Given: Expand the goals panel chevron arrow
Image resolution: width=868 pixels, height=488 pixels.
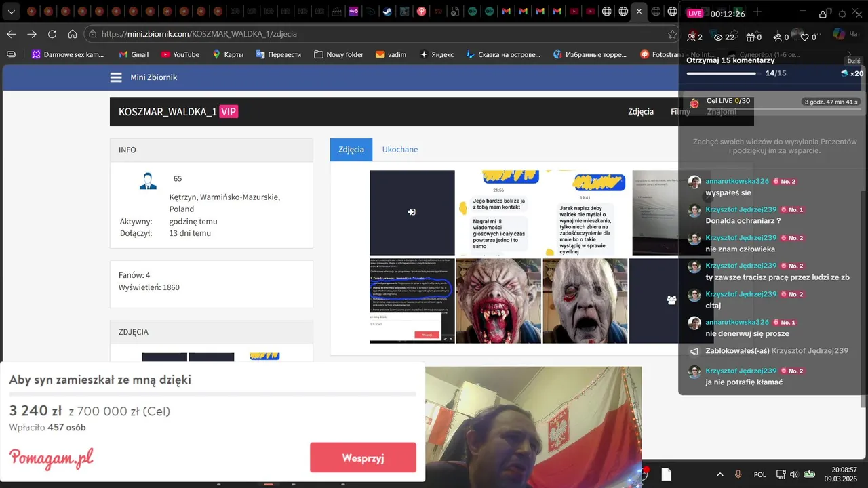Looking at the screenshot, I should tap(850, 54).
